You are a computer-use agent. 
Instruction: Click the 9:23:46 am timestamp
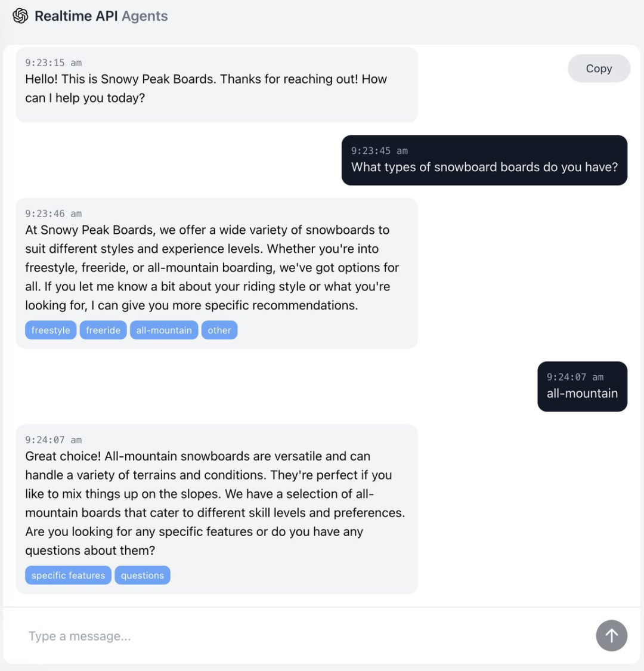pyautogui.click(x=54, y=214)
